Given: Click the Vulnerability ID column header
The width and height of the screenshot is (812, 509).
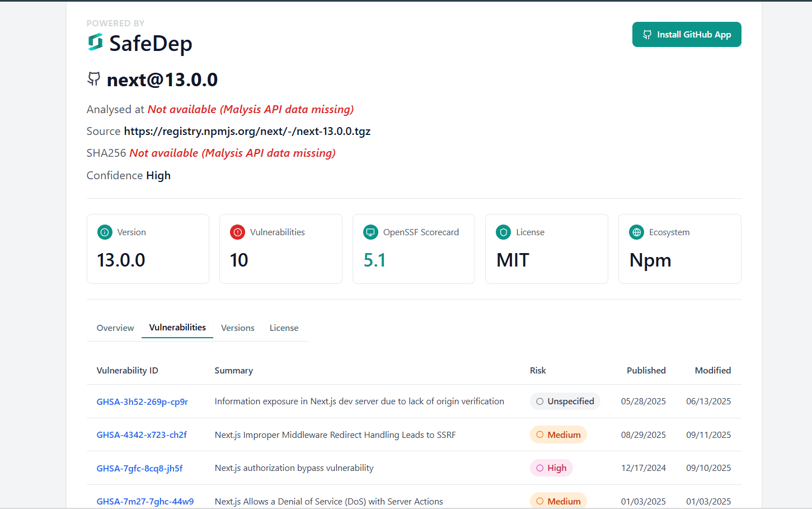Looking at the screenshot, I should coord(128,371).
